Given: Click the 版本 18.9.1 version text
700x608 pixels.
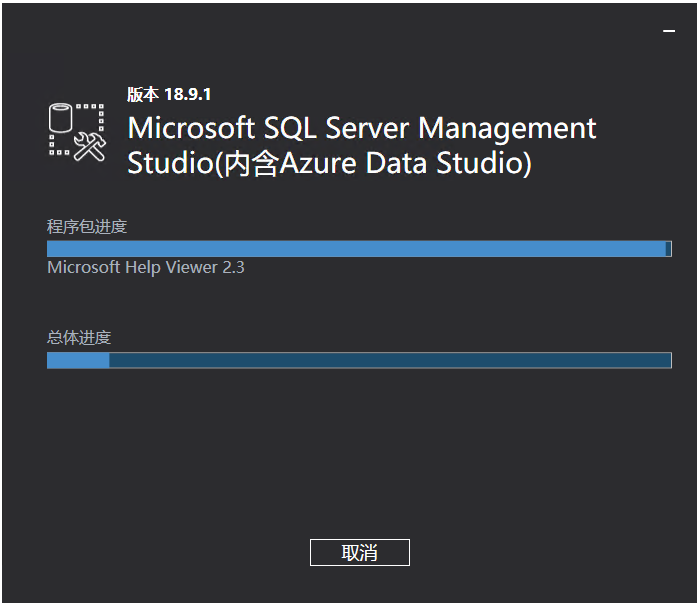Looking at the screenshot, I should pyautogui.click(x=169, y=94).
